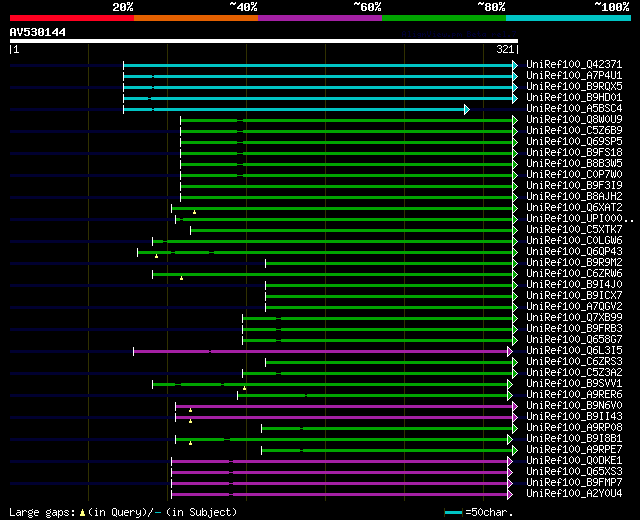Click the red 20% identity color segment
Image resolution: width=640 pixels, height=520 pixels.
pyautogui.click(x=72, y=18)
